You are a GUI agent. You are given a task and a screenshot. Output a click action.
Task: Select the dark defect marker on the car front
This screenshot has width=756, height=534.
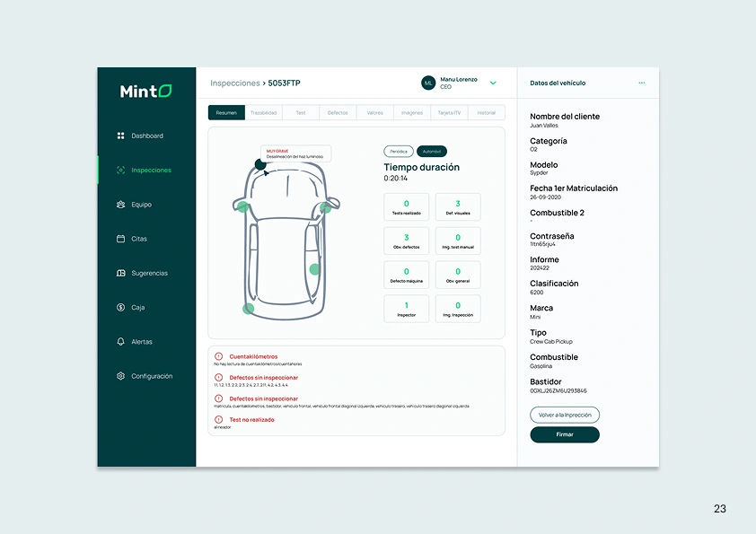(x=260, y=164)
